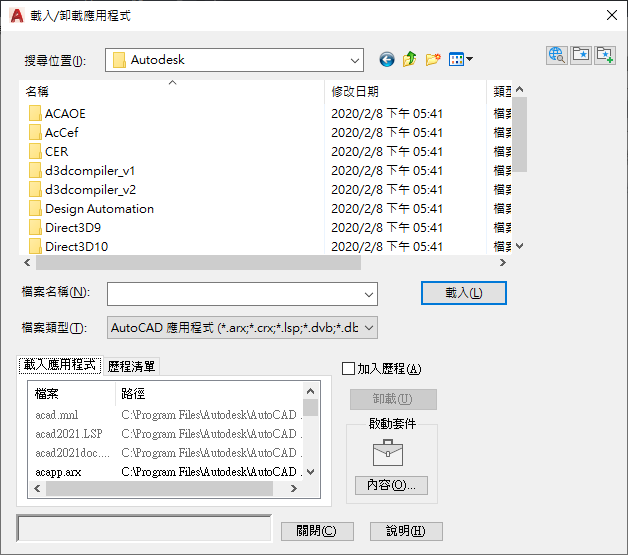
Task: Click the loaded apps scroll-down arrow
Action: [x=310, y=472]
